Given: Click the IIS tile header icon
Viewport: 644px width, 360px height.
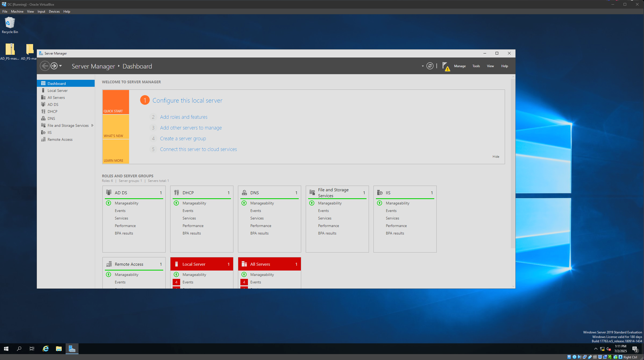Looking at the screenshot, I should 380,192.
